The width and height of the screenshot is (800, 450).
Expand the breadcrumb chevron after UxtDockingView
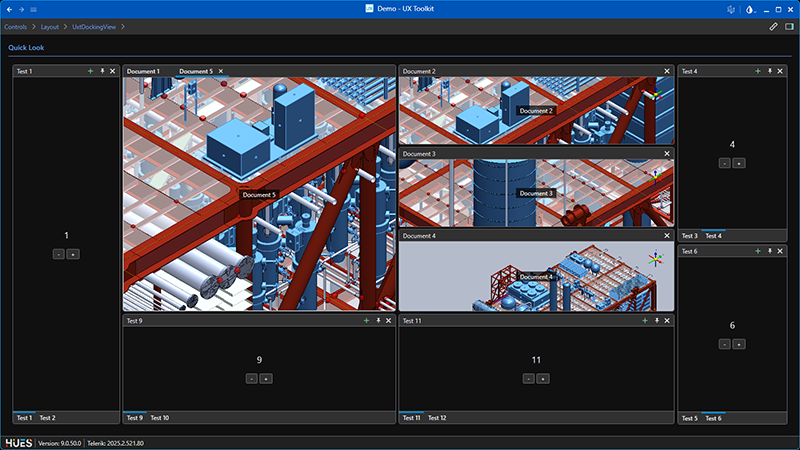123,26
